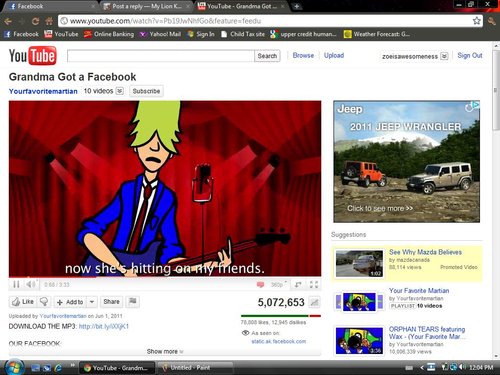
Task: Expand the 10 videos dropdown arrow
Action: point(119,91)
